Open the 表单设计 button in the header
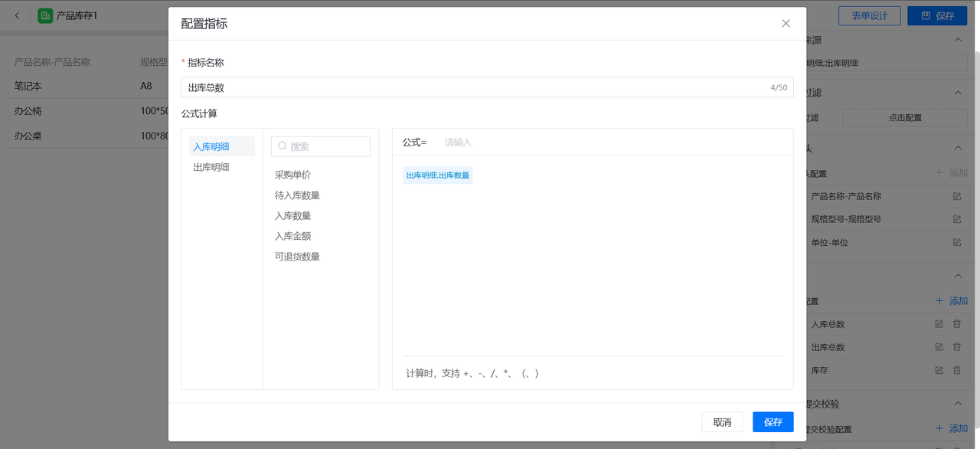The height and width of the screenshot is (449, 980). tap(869, 15)
